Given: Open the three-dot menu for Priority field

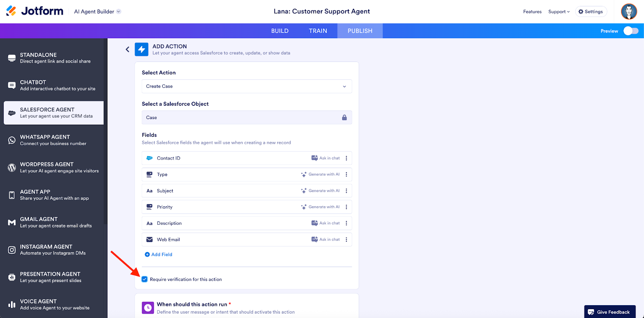Looking at the screenshot, I should point(346,207).
